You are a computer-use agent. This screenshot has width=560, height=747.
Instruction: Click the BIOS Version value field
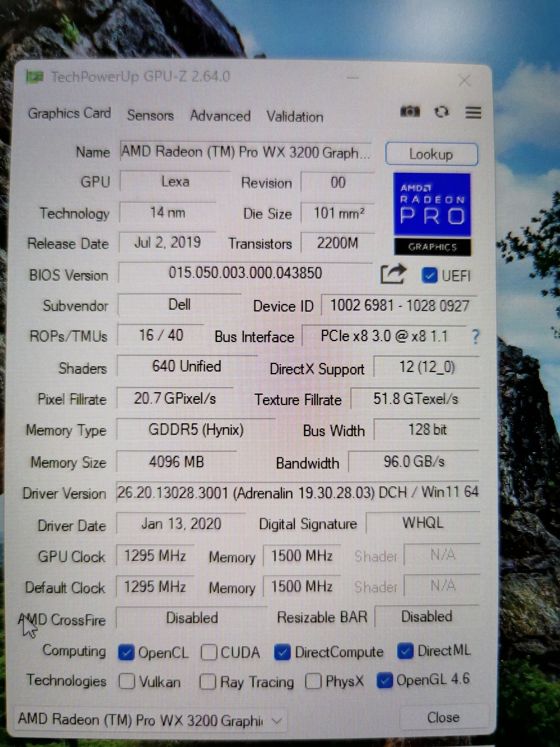pyautogui.click(x=245, y=273)
